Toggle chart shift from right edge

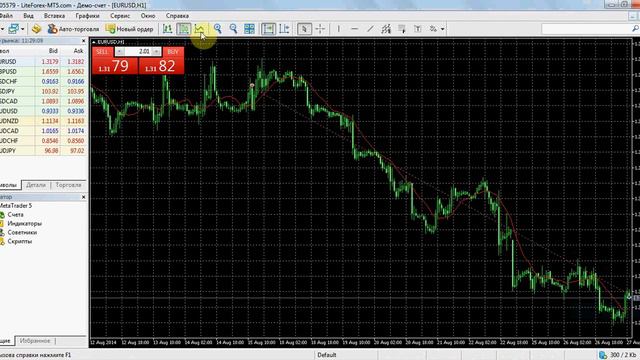tap(284, 29)
